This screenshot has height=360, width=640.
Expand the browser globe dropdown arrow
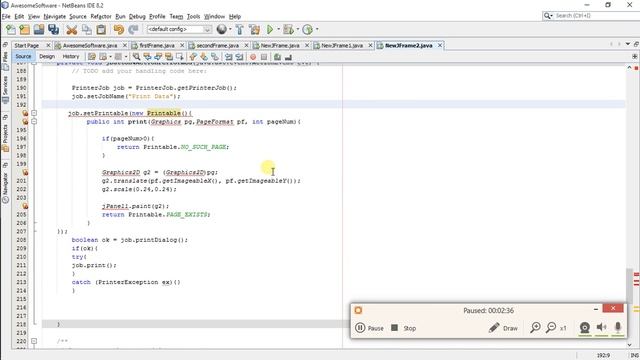pos(230,29)
